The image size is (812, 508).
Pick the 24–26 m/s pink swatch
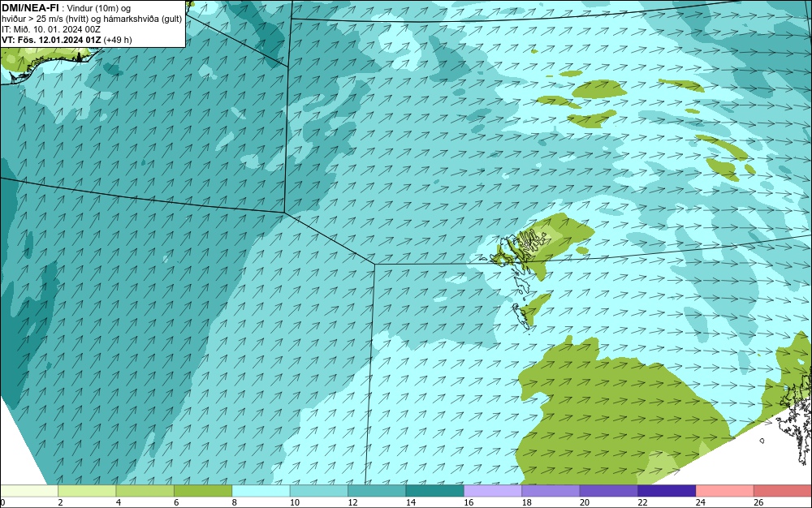tap(725, 491)
